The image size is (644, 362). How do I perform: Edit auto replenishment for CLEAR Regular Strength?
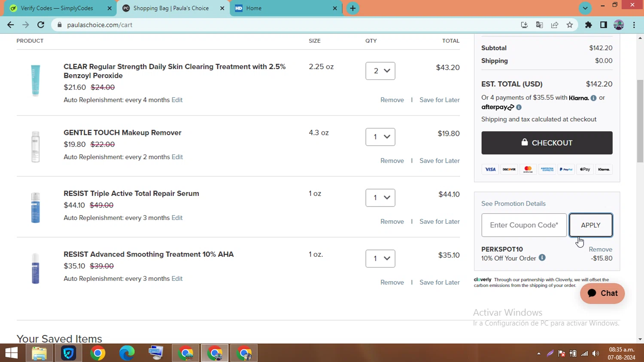(177, 100)
